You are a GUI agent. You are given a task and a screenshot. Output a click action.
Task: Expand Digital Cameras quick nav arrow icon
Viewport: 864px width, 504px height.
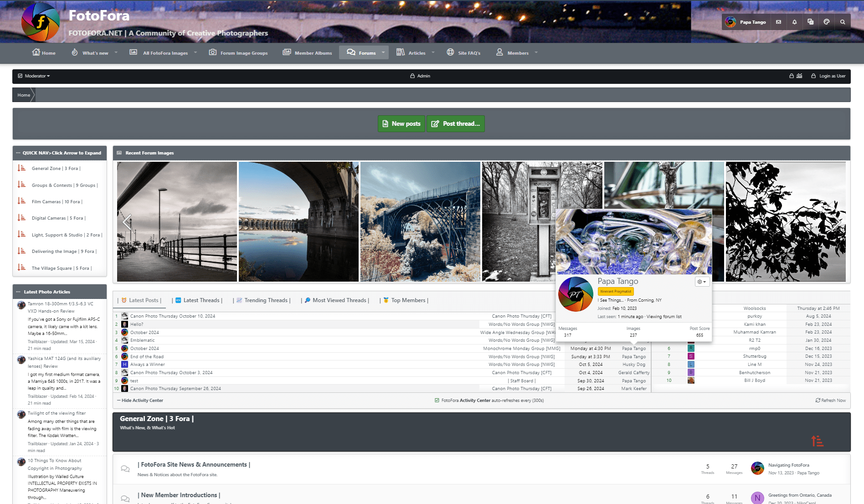pyautogui.click(x=21, y=218)
